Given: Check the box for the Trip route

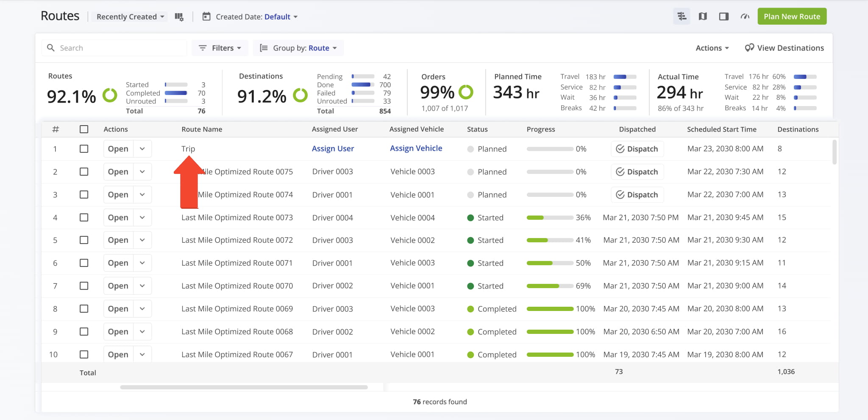Looking at the screenshot, I should point(84,149).
